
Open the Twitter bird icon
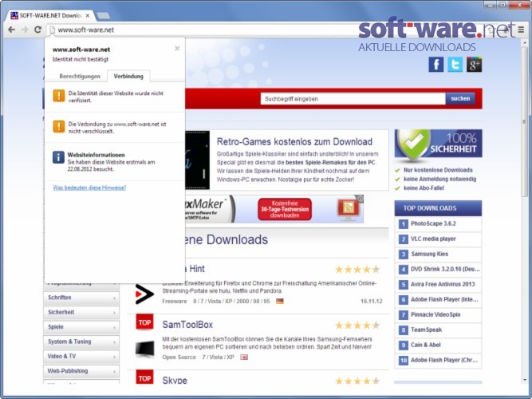455,64
